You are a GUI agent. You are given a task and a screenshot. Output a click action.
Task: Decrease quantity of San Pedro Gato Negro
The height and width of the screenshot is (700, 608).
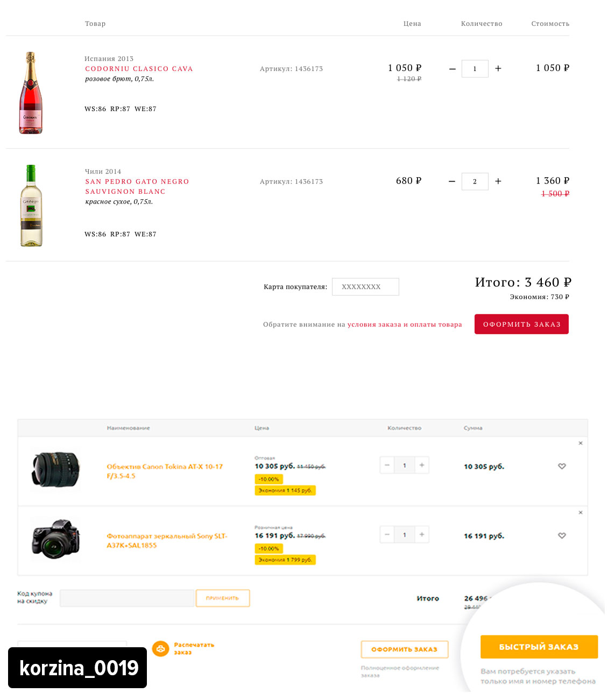pos(452,181)
